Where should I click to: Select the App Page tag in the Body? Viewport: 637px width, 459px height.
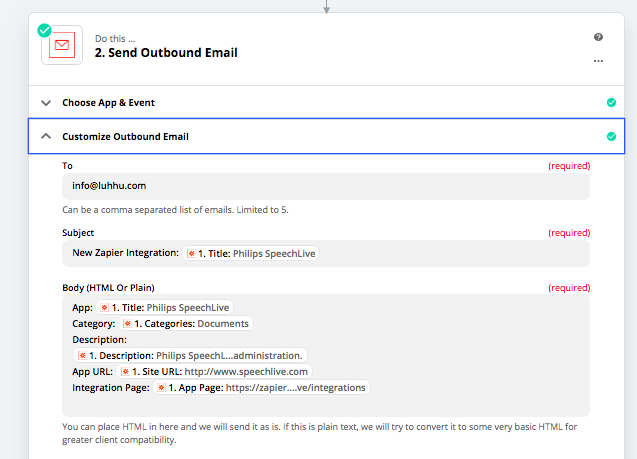[x=262, y=387]
